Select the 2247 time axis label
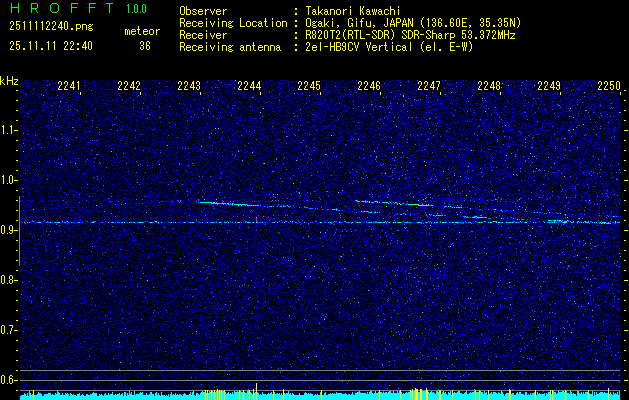The width and height of the screenshot is (629, 400). [428, 85]
